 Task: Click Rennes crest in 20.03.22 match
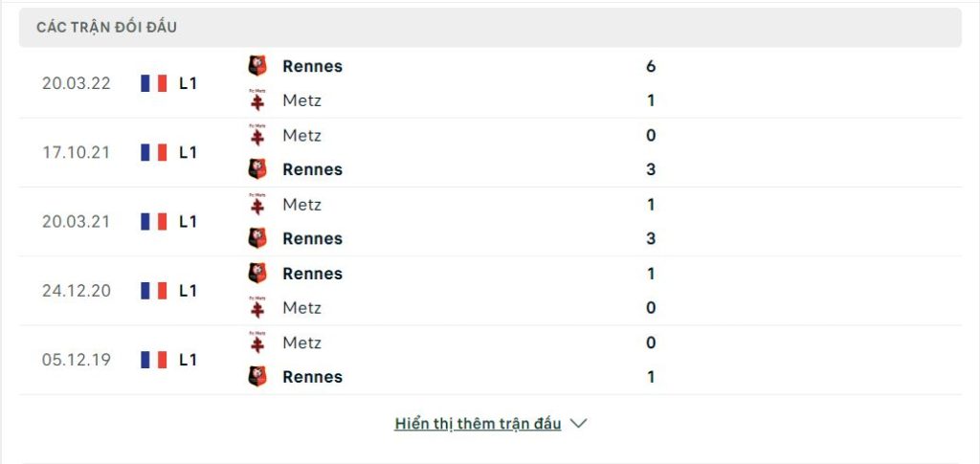tap(257, 66)
